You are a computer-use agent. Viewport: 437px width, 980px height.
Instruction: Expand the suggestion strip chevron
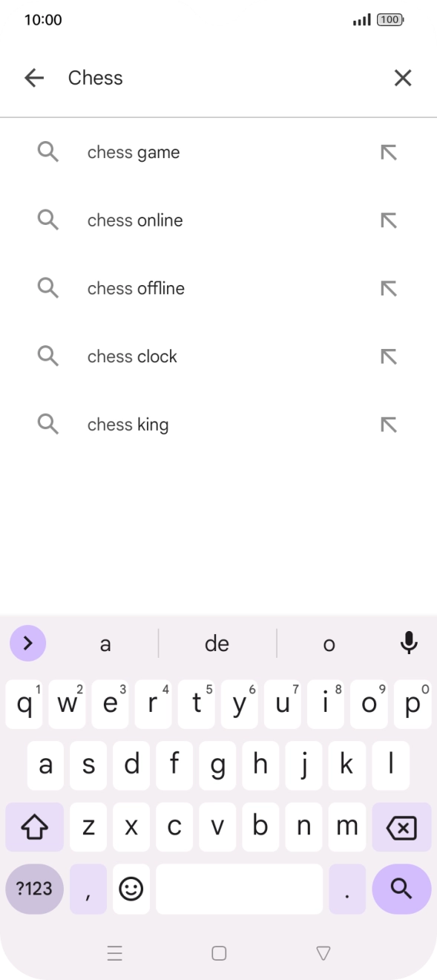[x=27, y=643]
